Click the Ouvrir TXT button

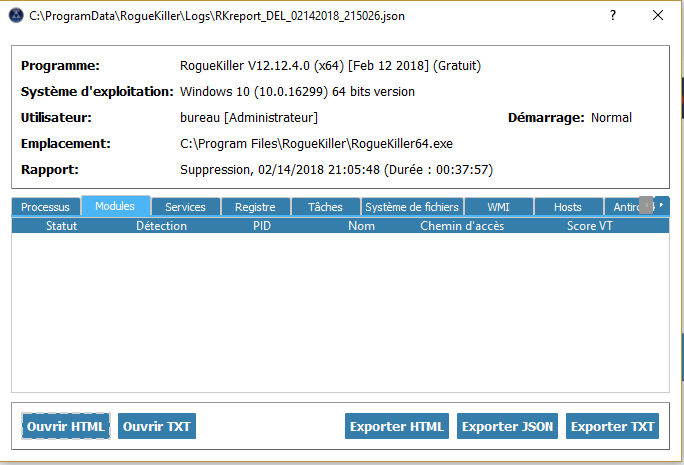[157, 426]
